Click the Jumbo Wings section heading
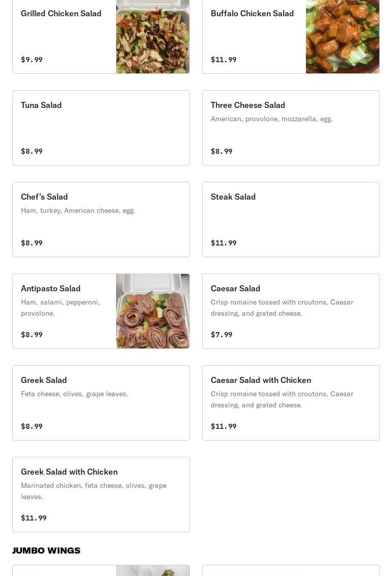392x576 pixels. [46, 551]
